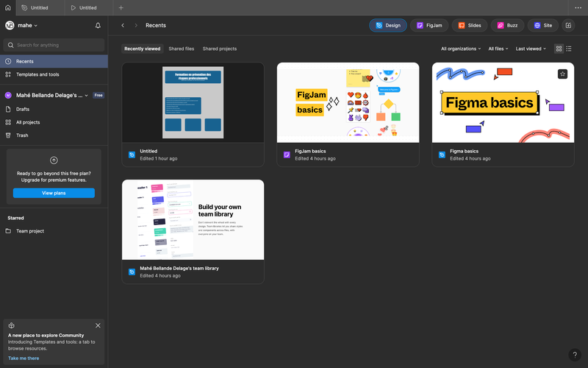This screenshot has width=588, height=368.
Task: Open the Last viewed sort dropdown
Action: [531, 49]
